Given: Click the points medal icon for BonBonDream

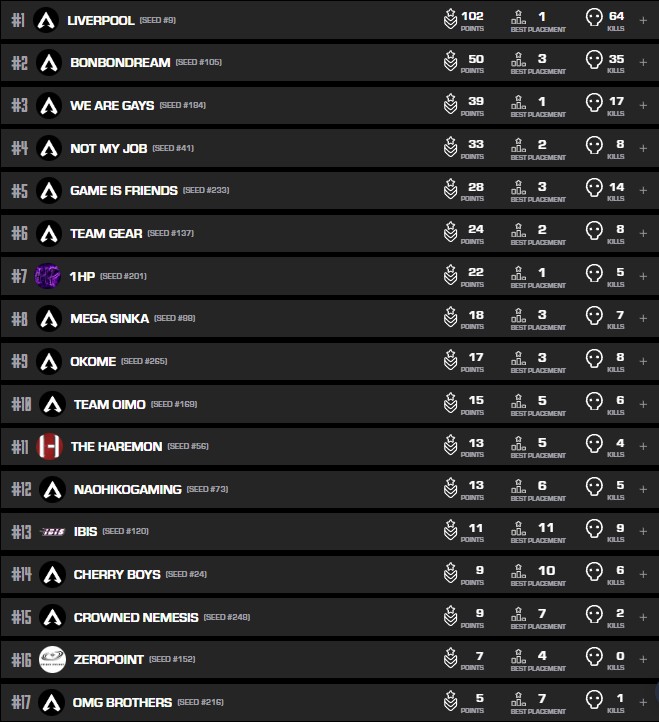Looking at the screenshot, I should click(451, 62).
